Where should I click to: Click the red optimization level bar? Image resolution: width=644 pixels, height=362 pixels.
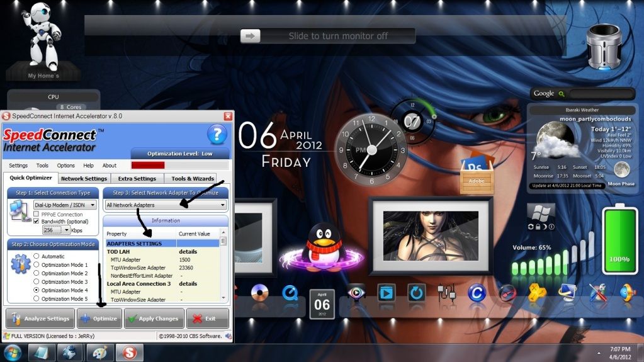pyautogui.click(x=148, y=165)
